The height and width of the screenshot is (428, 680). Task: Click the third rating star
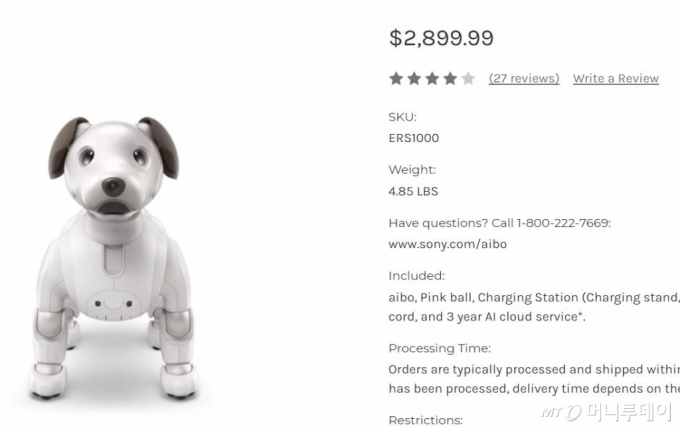point(432,78)
